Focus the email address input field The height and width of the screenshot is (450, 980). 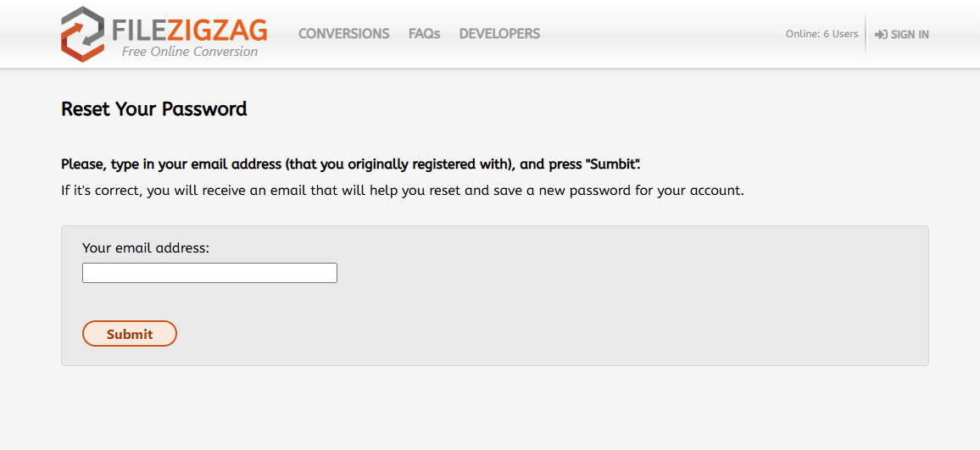click(209, 273)
